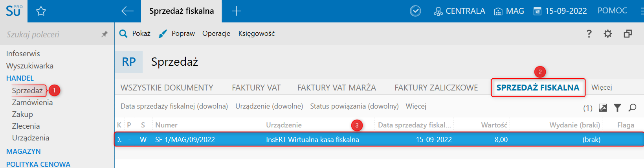
Task: Expand the Status powiązania filter
Action: [354, 106]
